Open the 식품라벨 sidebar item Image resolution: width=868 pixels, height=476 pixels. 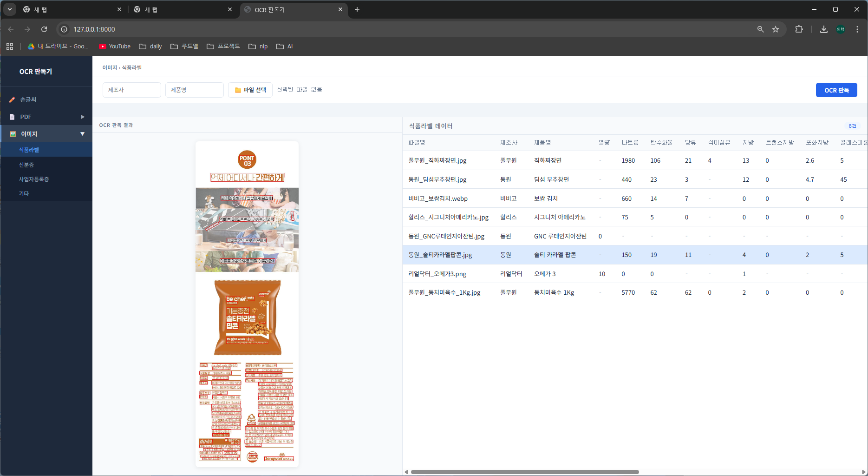click(46, 150)
